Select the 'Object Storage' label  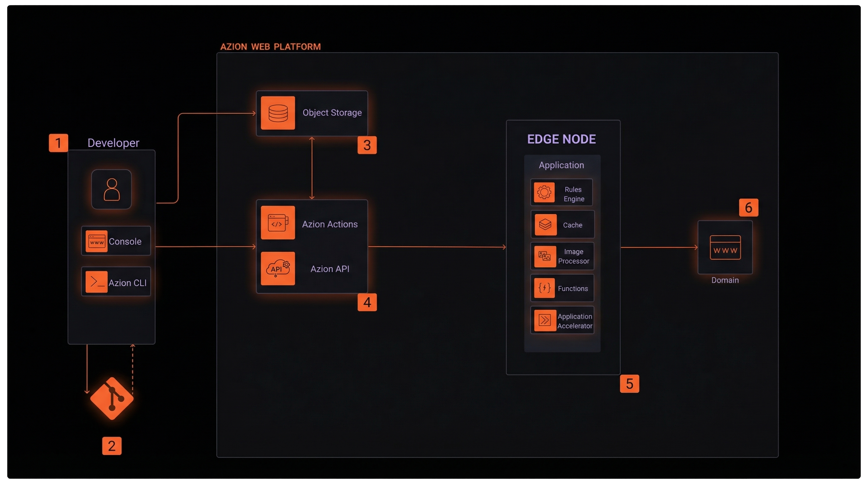[x=332, y=112]
